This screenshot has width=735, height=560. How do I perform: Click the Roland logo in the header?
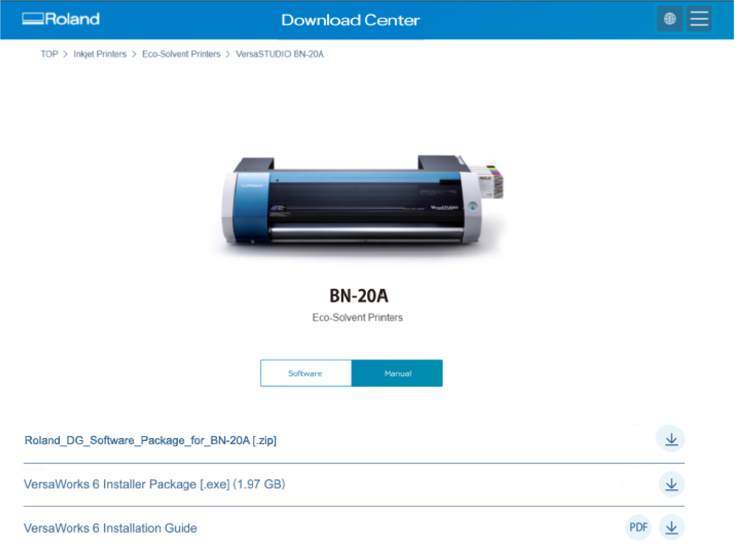pos(61,19)
